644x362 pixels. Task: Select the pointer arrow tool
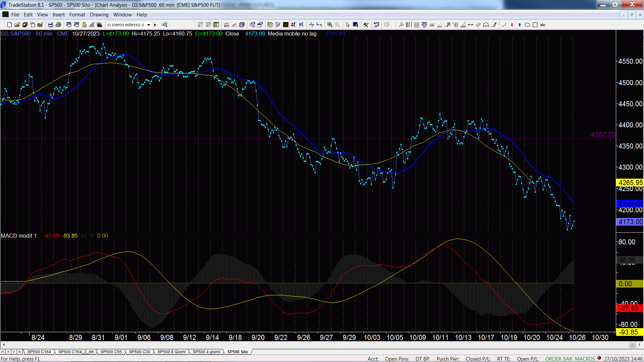pos(348,25)
